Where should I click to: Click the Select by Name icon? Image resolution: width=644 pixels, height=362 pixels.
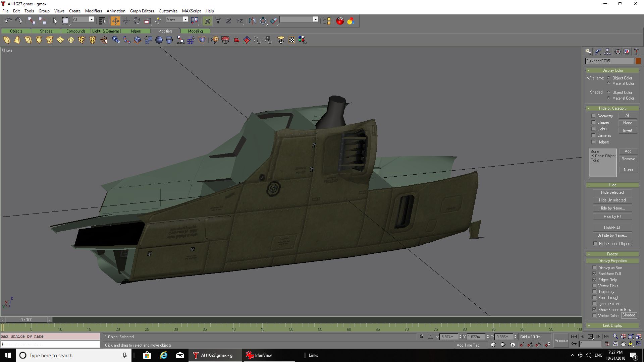point(103,21)
